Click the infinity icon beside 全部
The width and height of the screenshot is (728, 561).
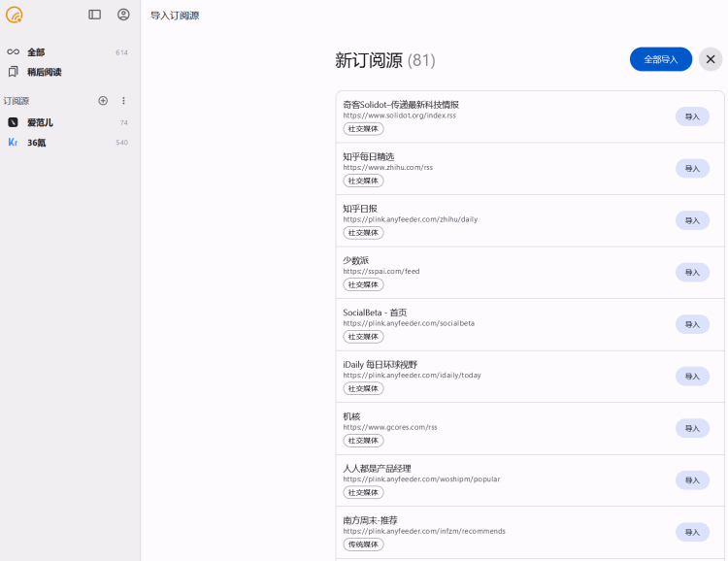pos(13,52)
